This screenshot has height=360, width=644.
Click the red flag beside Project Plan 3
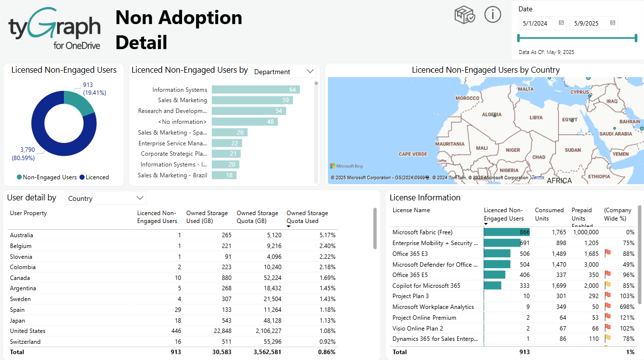[x=608, y=296]
